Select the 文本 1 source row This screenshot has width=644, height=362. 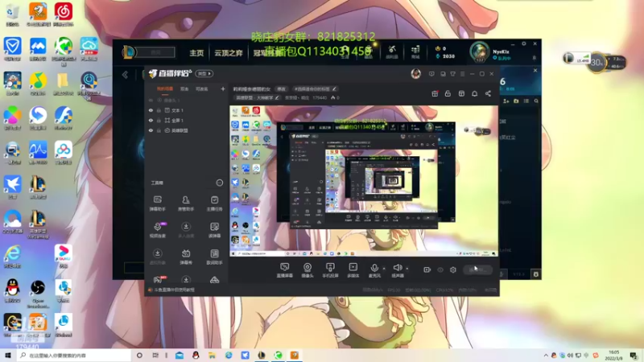tap(186, 110)
